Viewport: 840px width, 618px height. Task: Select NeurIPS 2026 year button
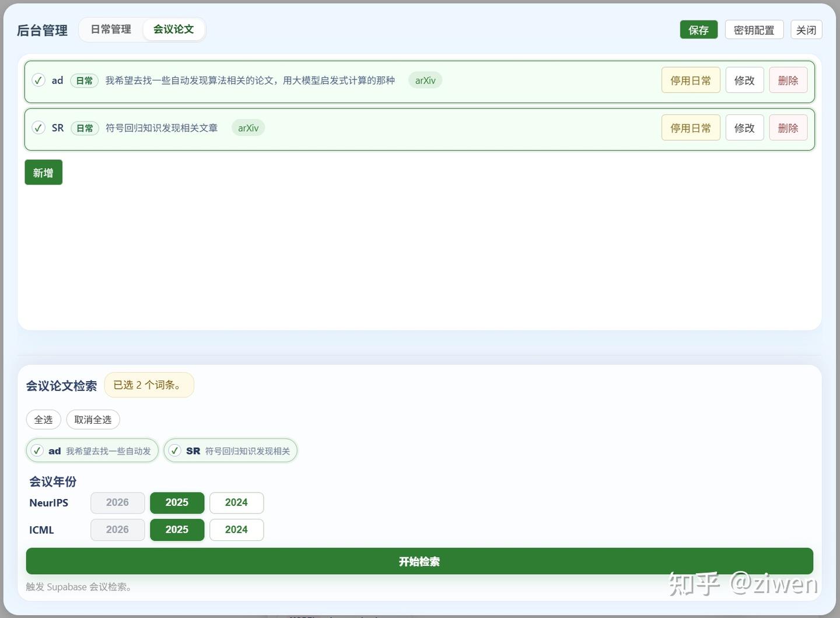coord(117,502)
